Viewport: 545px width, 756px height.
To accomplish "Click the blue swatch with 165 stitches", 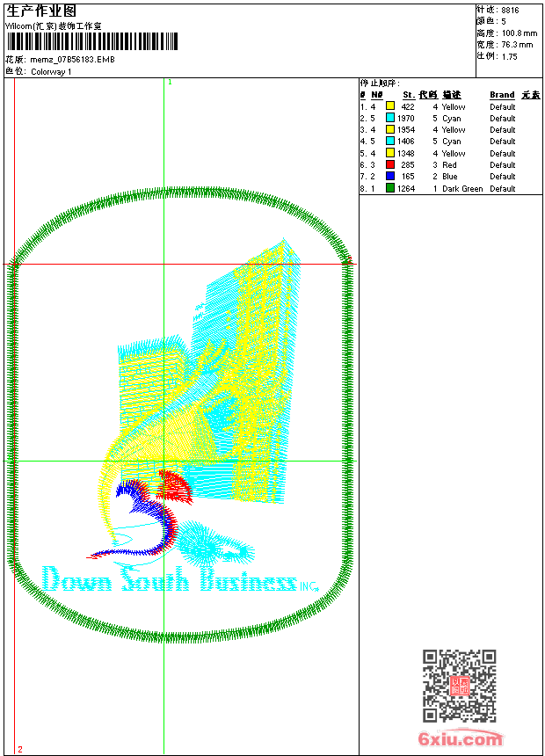I will point(390,176).
